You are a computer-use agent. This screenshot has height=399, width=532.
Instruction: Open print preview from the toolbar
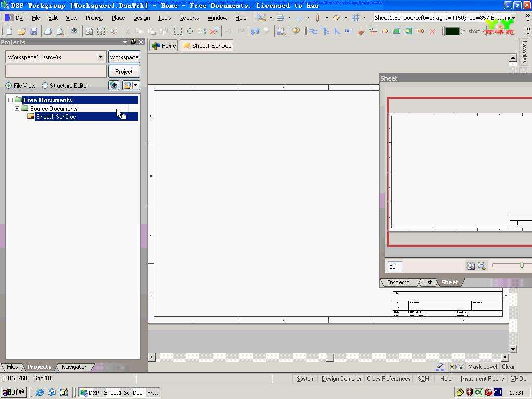click(x=60, y=31)
